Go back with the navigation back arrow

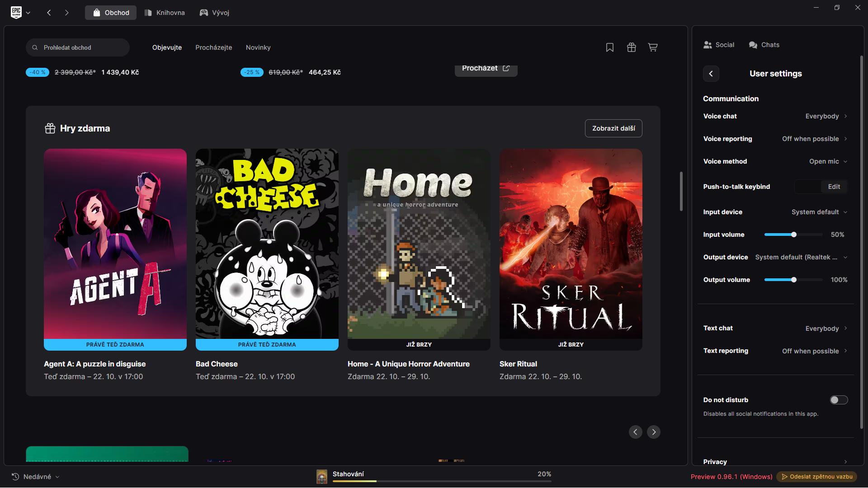click(49, 13)
